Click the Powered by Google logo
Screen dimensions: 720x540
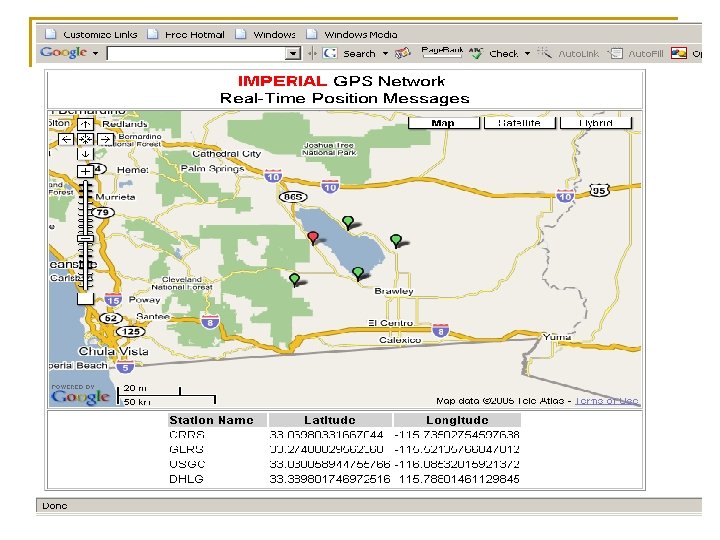coord(80,394)
